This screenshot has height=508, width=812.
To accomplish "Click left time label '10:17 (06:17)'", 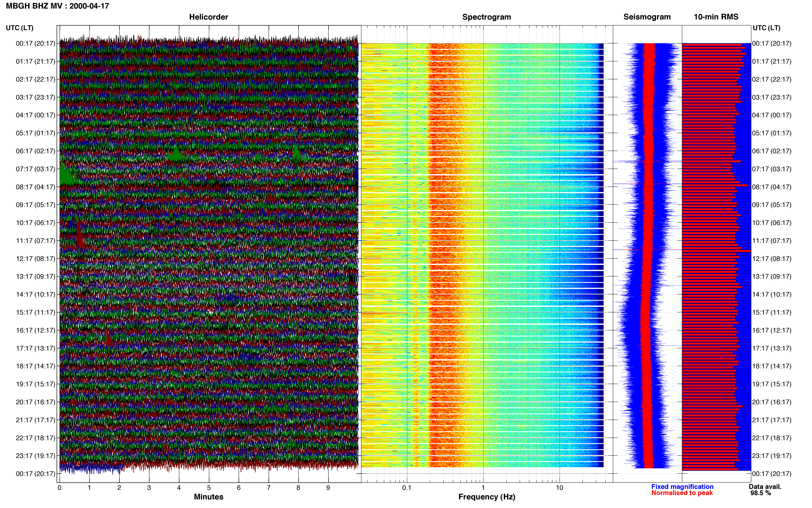I will pos(36,223).
